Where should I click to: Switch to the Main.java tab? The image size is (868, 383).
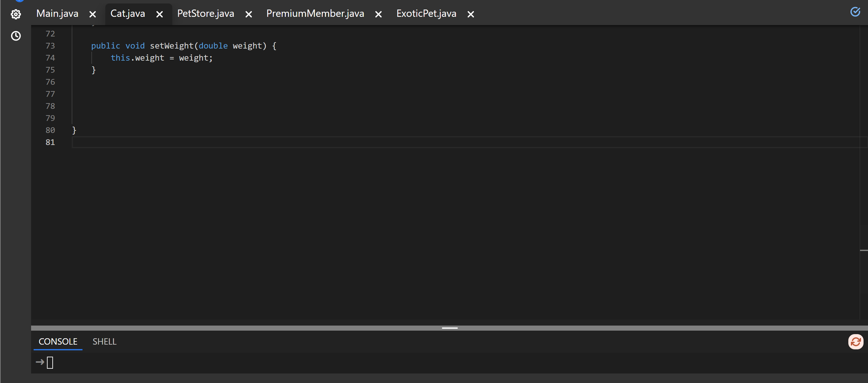(x=57, y=13)
